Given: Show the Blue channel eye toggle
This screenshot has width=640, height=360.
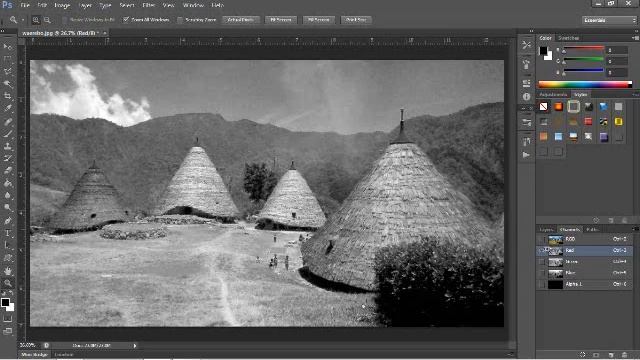Looking at the screenshot, I should point(542,273).
